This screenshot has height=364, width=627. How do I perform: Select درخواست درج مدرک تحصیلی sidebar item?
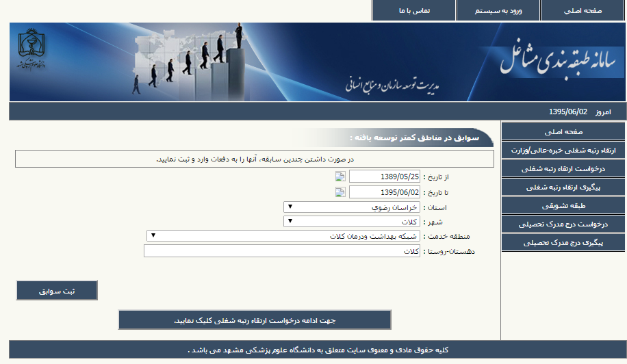563,224
